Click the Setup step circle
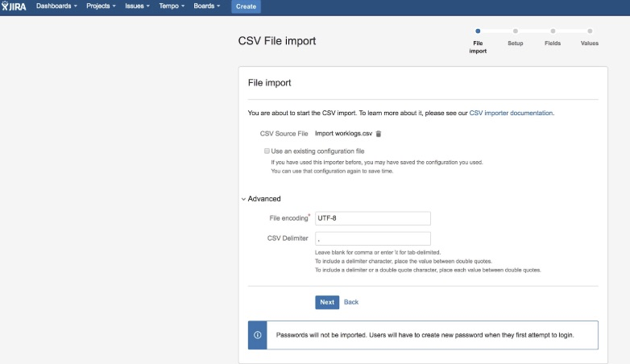The width and height of the screenshot is (630, 364). [x=515, y=31]
